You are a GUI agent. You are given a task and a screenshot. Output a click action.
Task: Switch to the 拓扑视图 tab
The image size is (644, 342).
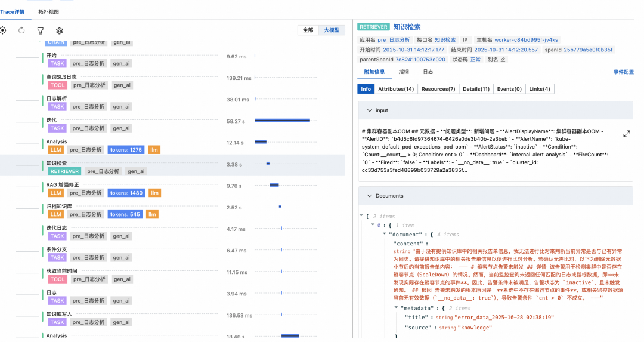49,11
